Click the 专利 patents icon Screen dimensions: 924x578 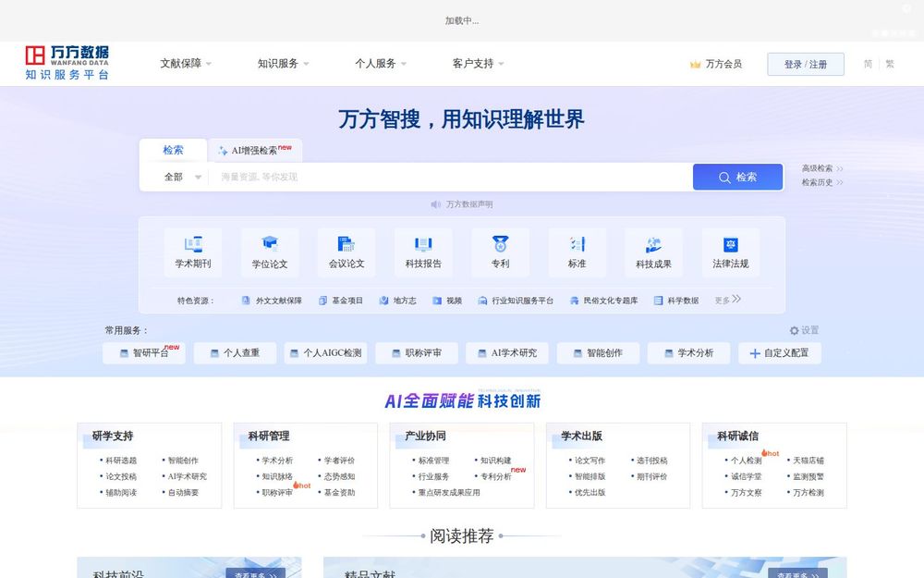[x=499, y=251]
